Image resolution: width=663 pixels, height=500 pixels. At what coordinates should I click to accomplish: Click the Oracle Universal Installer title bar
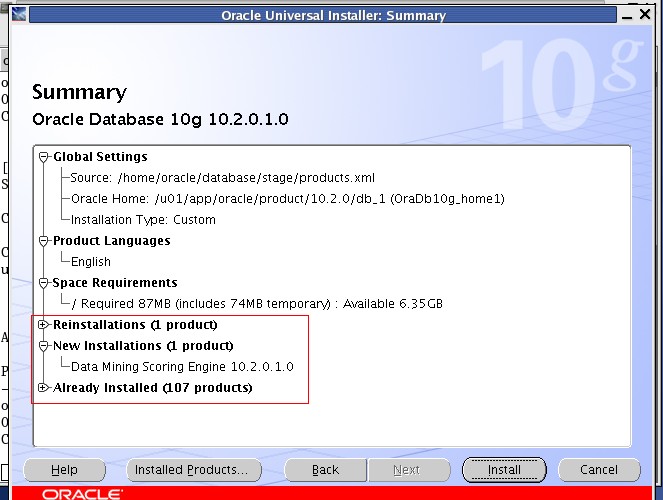point(323,15)
